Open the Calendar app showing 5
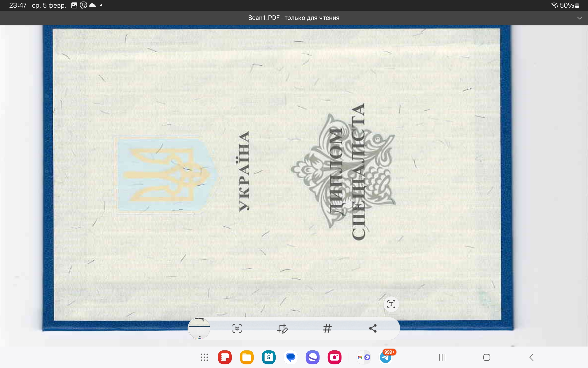The width and height of the screenshot is (588, 368). click(269, 357)
